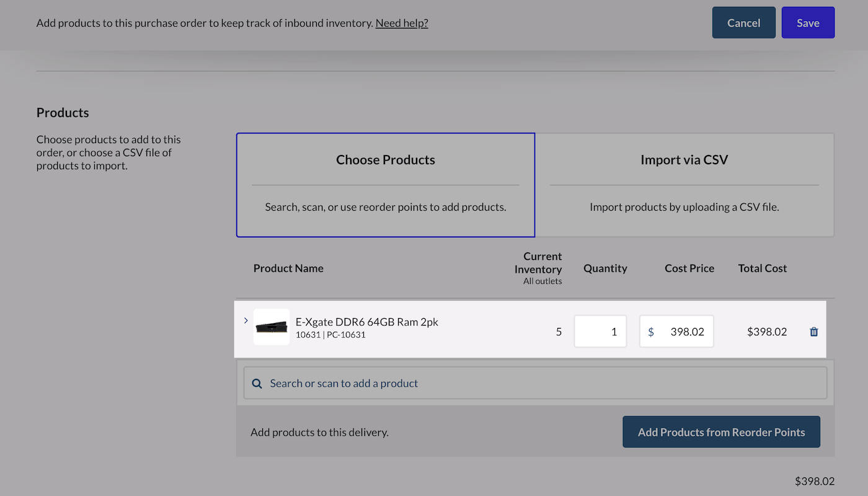Delete the E-Xgate DDR6 product row
Viewport: 868px width, 496px height.
813,332
